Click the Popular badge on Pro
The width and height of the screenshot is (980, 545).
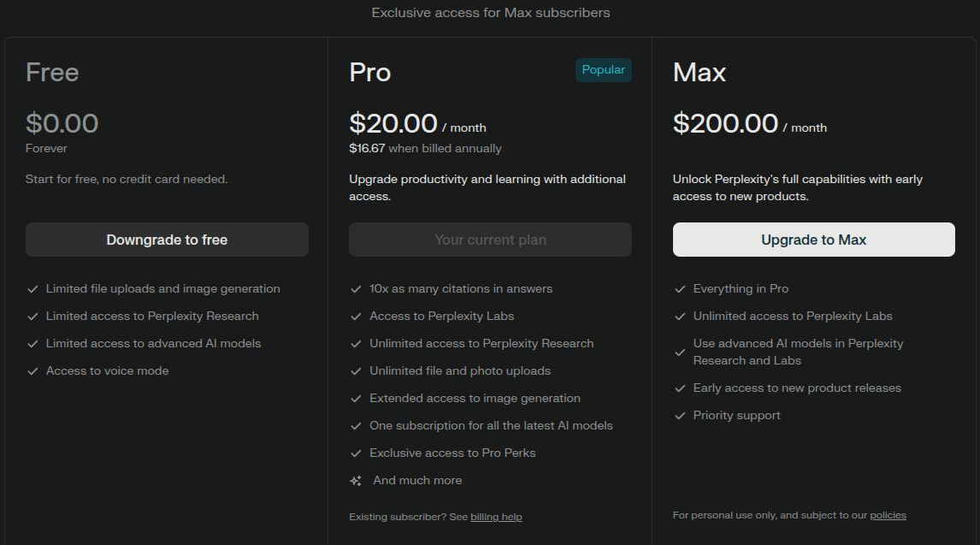tap(603, 70)
